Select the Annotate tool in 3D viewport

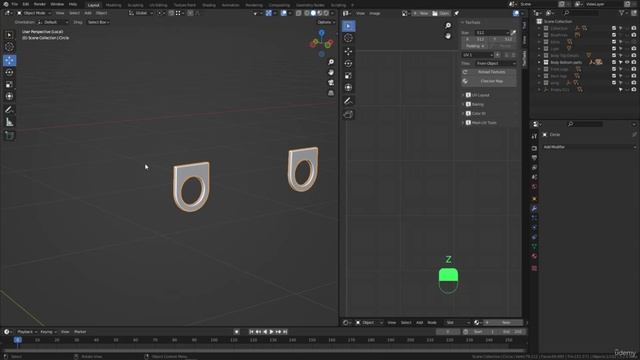(9, 109)
